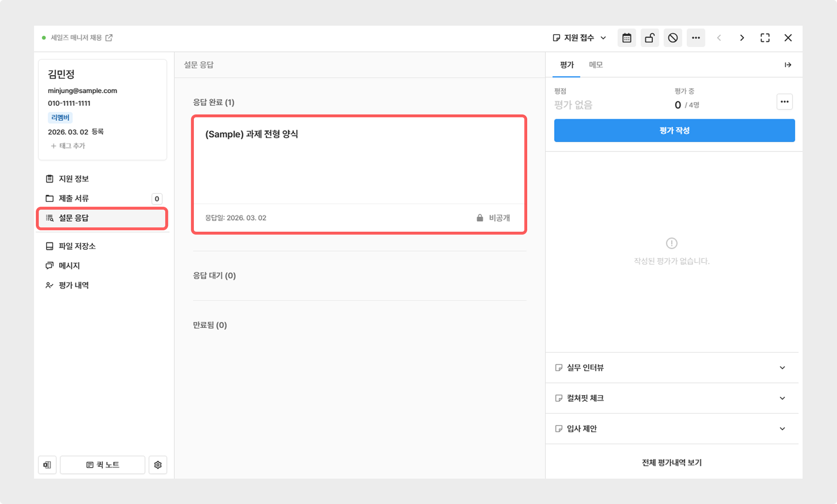Viewport: 837px width, 504px height.
Task: Go to next applicant arrow
Action: (x=742, y=38)
